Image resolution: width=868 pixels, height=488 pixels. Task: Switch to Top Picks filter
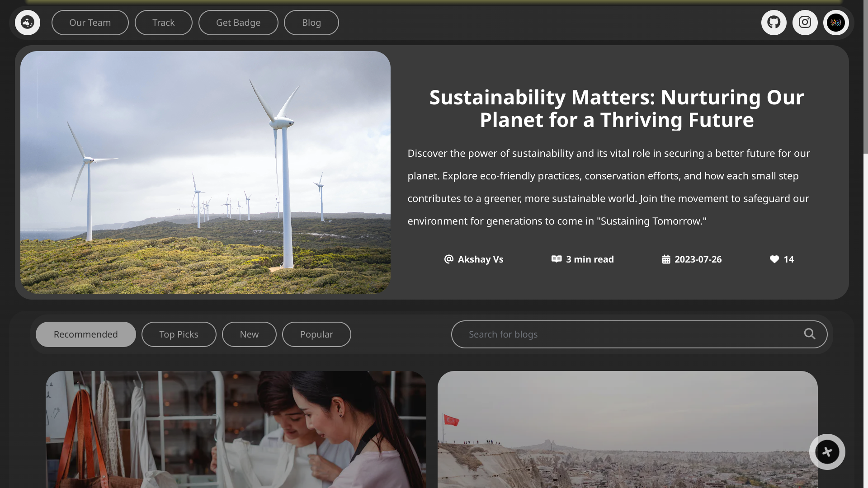tap(179, 334)
